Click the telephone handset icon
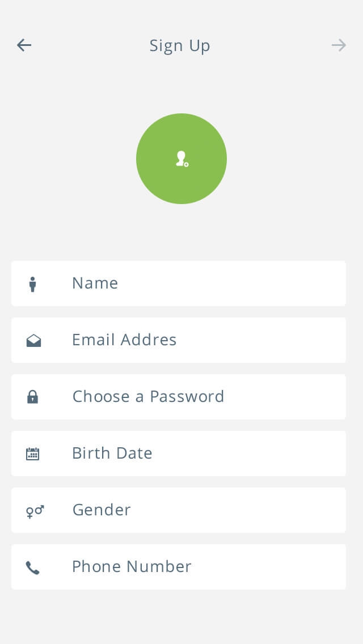 (x=33, y=567)
